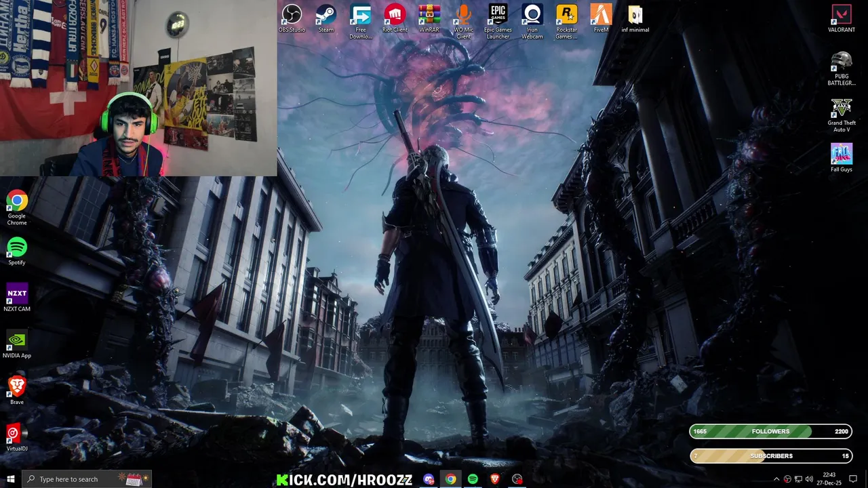Open Rockstar Games Launcher icon
This screenshot has height=488, width=868.
coord(567,22)
